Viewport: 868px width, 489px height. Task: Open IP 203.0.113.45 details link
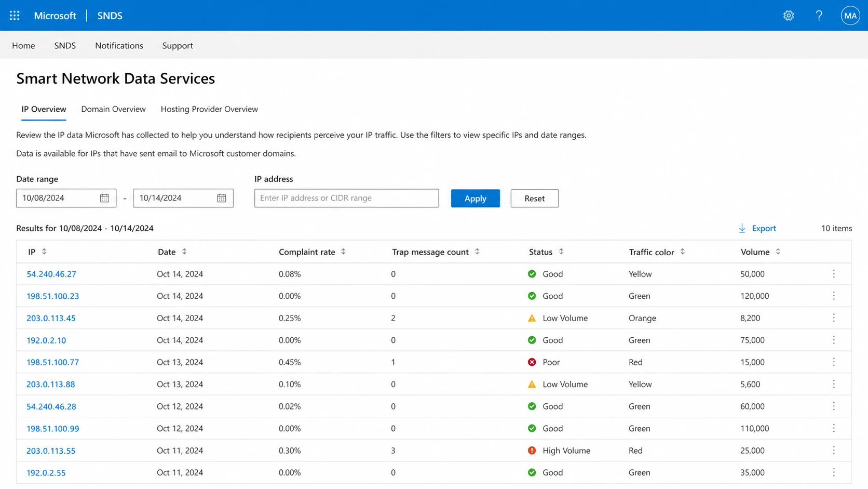(51, 318)
